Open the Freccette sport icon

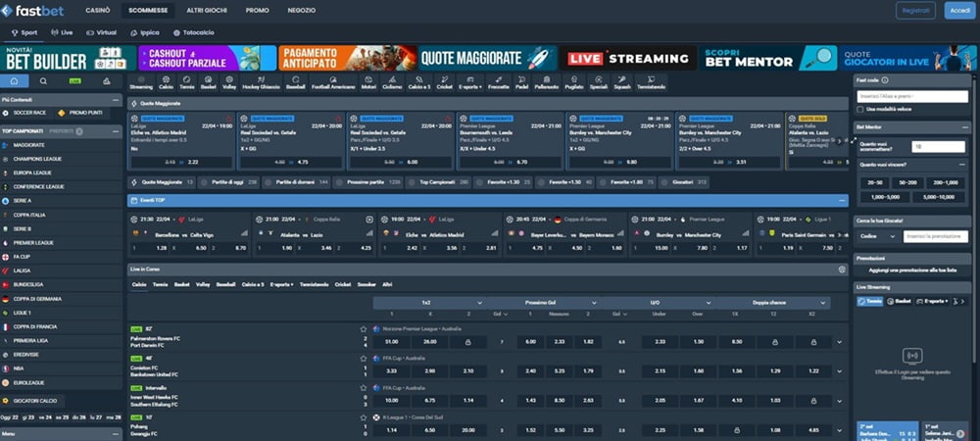pos(499,82)
